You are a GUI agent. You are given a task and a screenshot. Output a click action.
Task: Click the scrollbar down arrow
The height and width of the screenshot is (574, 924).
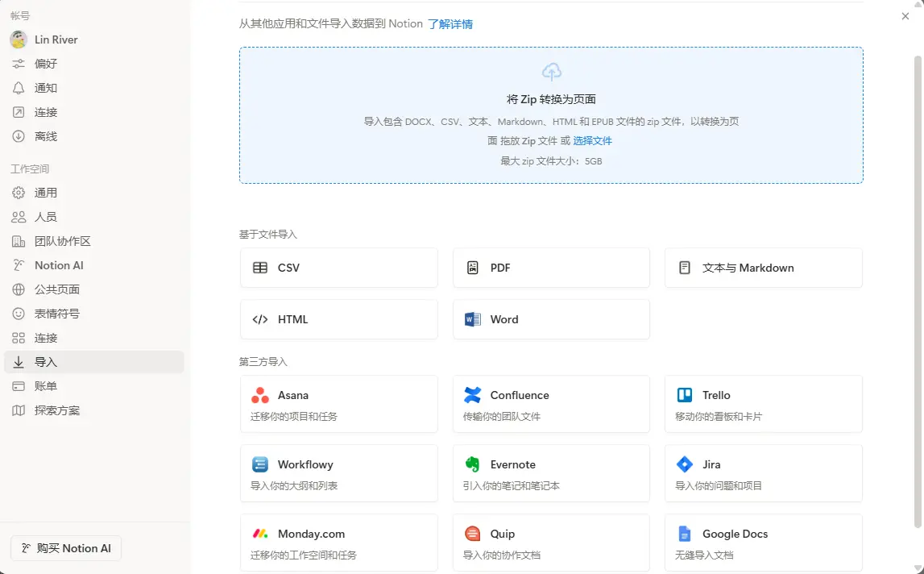click(918, 568)
